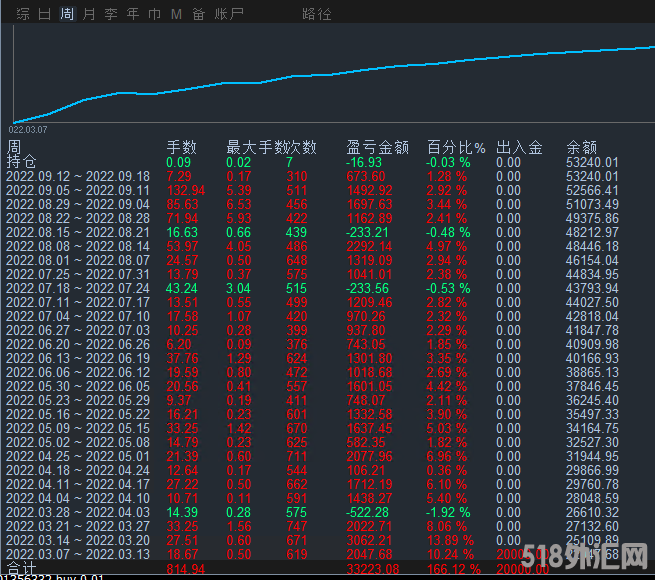Click the 手数 column header

tap(181, 147)
